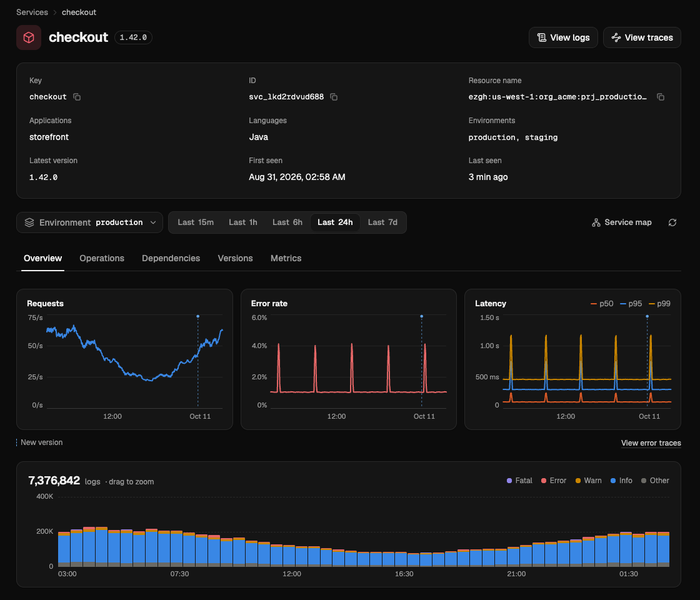Click the 7,376,842 logs count
This screenshot has width=700, height=600.
pos(54,481)
